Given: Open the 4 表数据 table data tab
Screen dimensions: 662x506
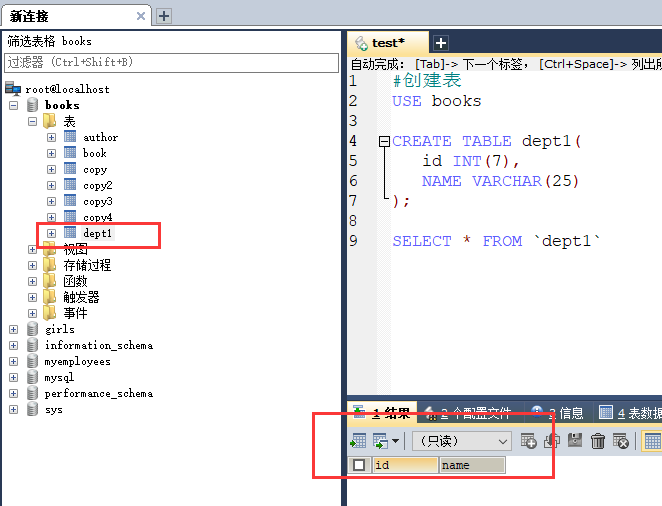Looking at the screenshot, I should tap(629, 413).
